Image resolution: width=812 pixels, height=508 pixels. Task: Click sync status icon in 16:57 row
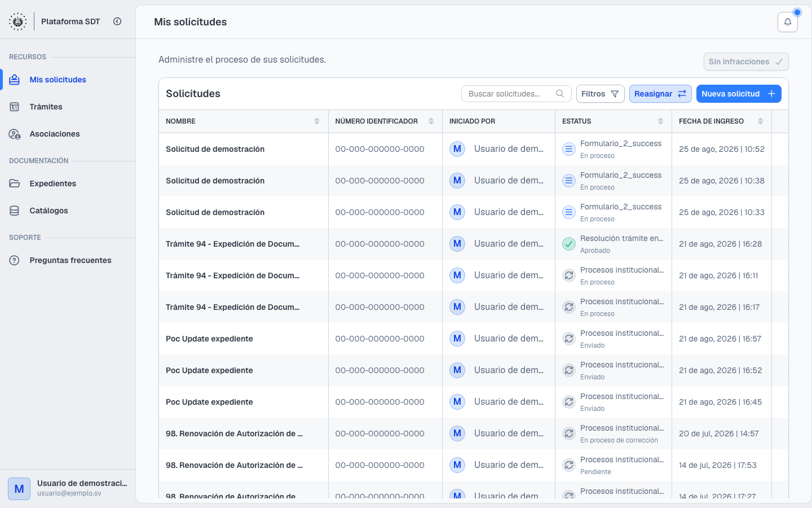coord(569,339)
